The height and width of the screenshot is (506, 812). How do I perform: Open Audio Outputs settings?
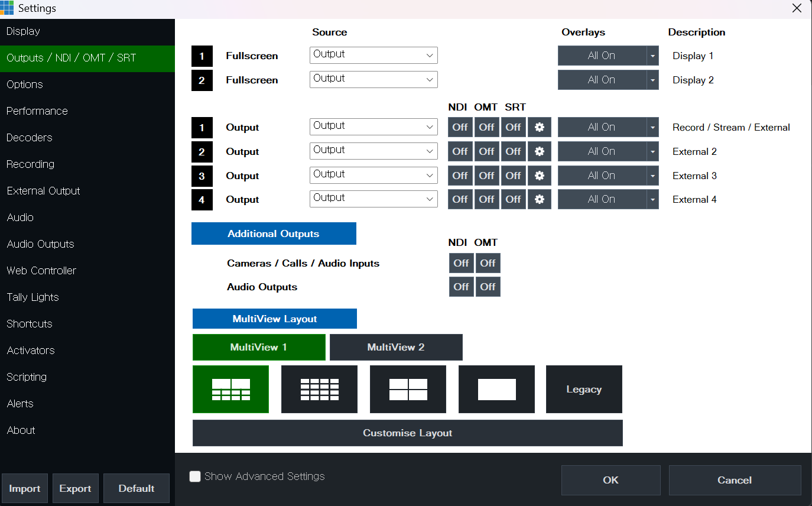(87, 244)
